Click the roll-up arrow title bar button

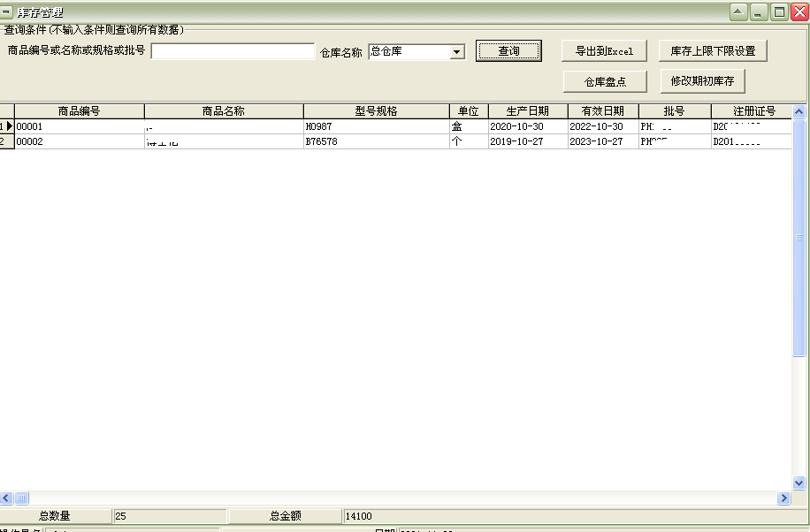tap(738, 11)
